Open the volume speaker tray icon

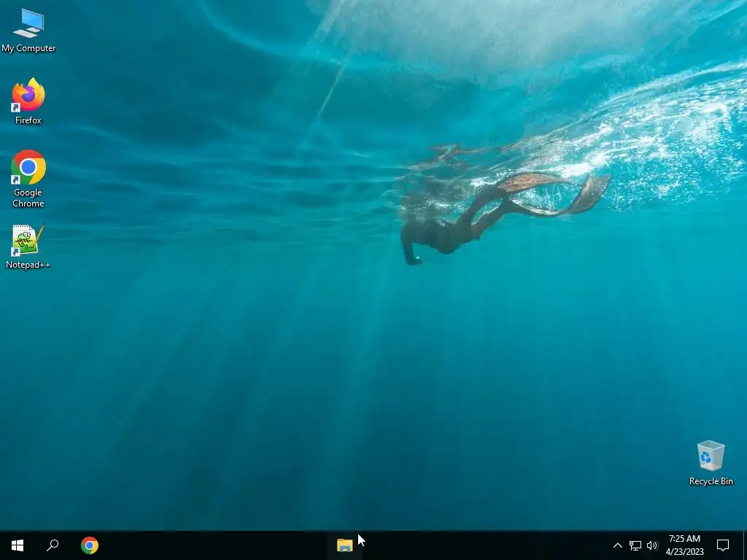652,545
